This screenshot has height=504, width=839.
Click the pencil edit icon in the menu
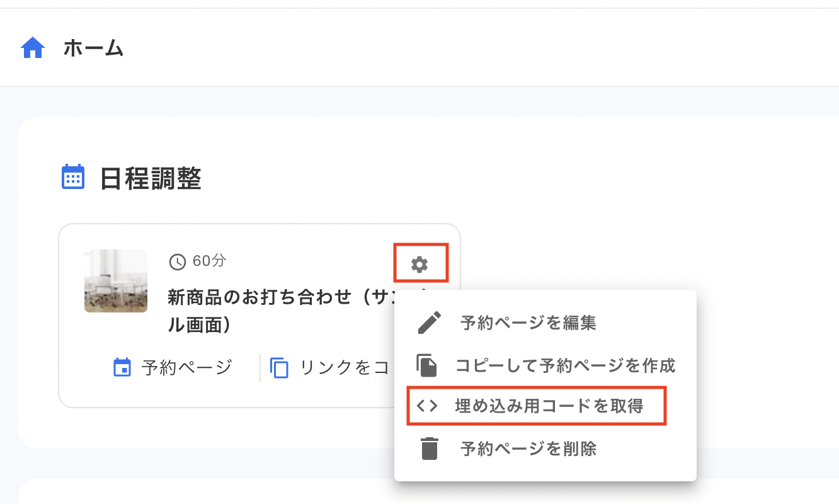(430, 323)
